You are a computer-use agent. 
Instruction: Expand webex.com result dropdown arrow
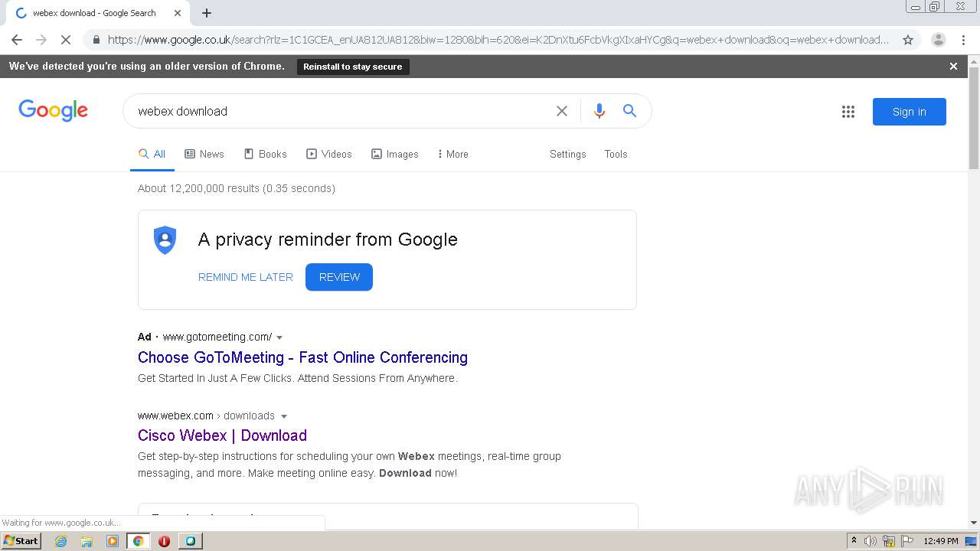coord(284,416)
